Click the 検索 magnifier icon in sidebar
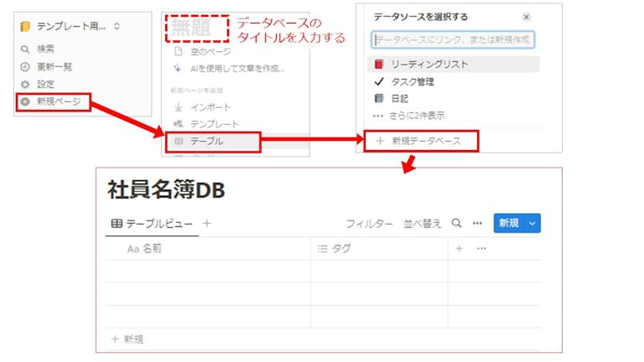644x362 pixels. pyautogui.click(x=25, y=49)
